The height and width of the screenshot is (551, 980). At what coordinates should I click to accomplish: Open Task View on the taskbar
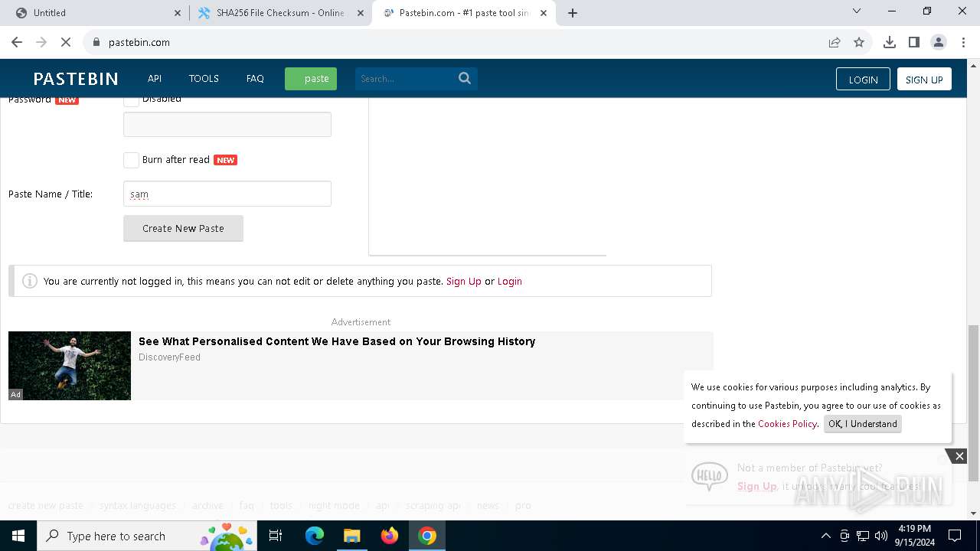pos(276,536)
